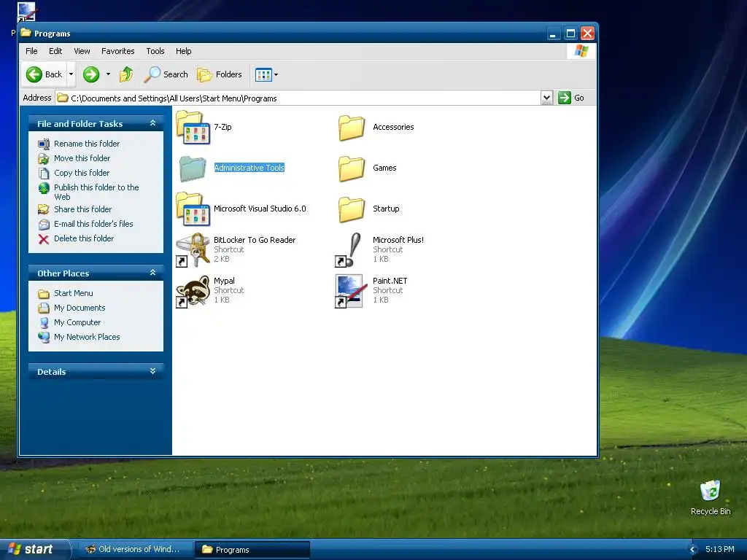Click the Go button
747x560 pixels.
(571, 98)
